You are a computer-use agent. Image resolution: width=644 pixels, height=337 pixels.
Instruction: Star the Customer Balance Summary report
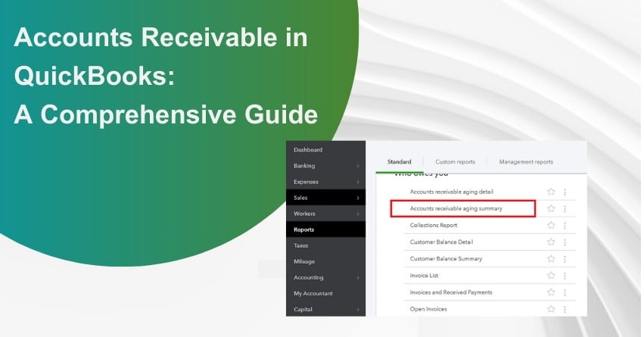(551, 259)
